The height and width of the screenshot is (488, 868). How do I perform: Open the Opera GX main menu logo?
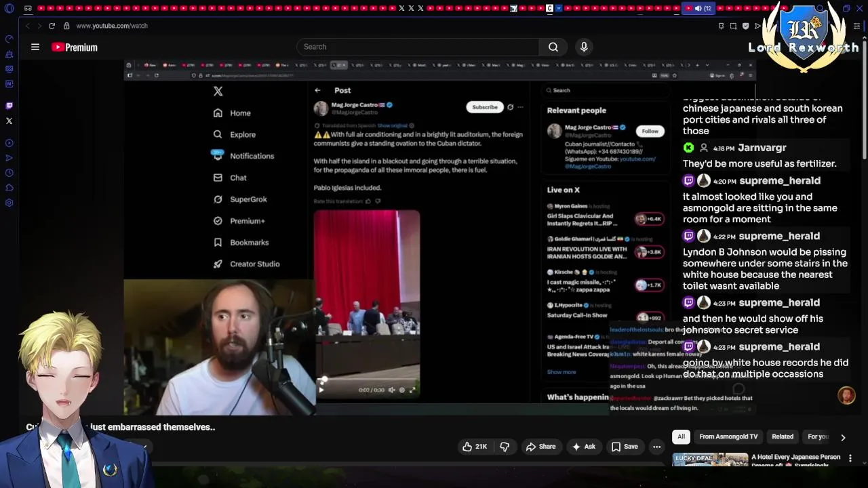pos(9,8)
